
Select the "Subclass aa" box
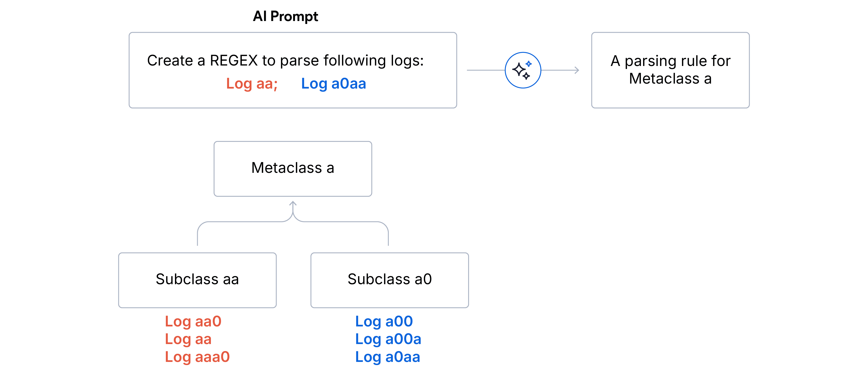point(197,280)
